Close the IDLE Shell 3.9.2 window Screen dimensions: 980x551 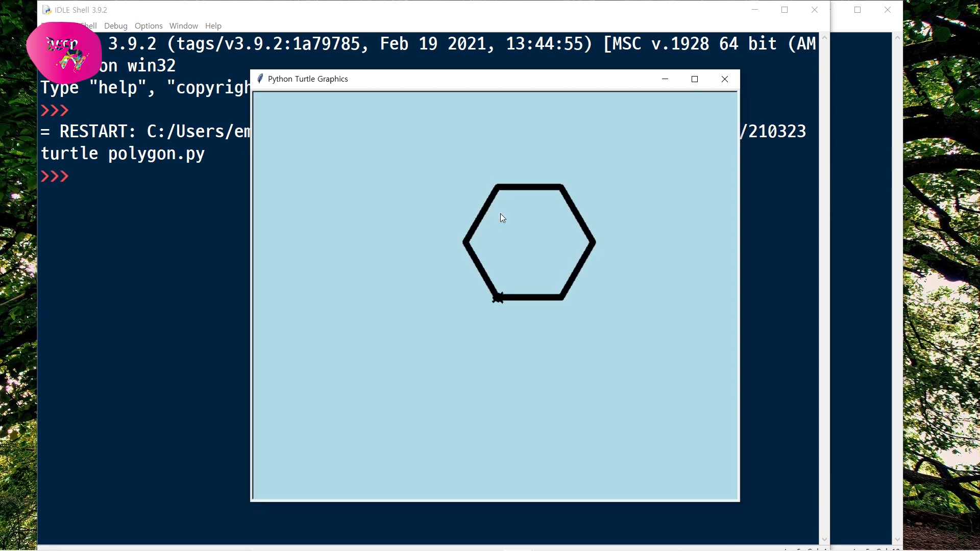(x=815, y=10)
